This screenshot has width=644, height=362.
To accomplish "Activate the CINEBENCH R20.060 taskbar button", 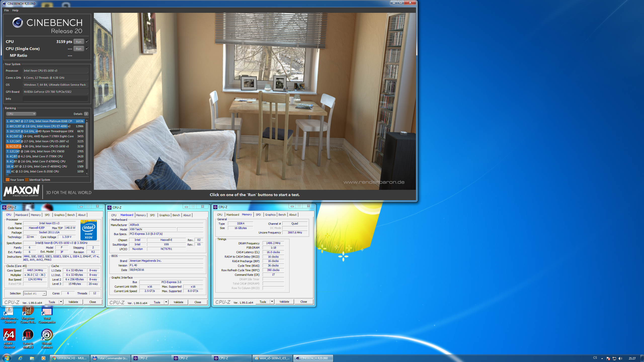I will point(313,358).
